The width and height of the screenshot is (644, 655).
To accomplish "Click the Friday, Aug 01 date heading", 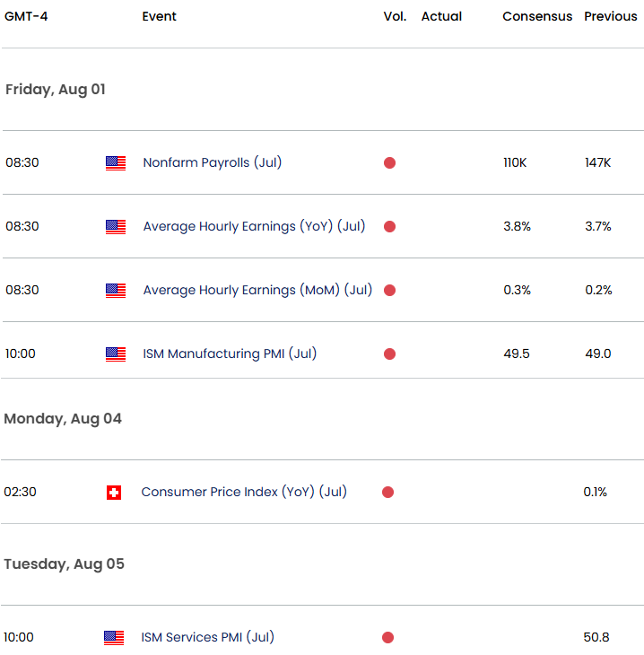I will point(56,90).
